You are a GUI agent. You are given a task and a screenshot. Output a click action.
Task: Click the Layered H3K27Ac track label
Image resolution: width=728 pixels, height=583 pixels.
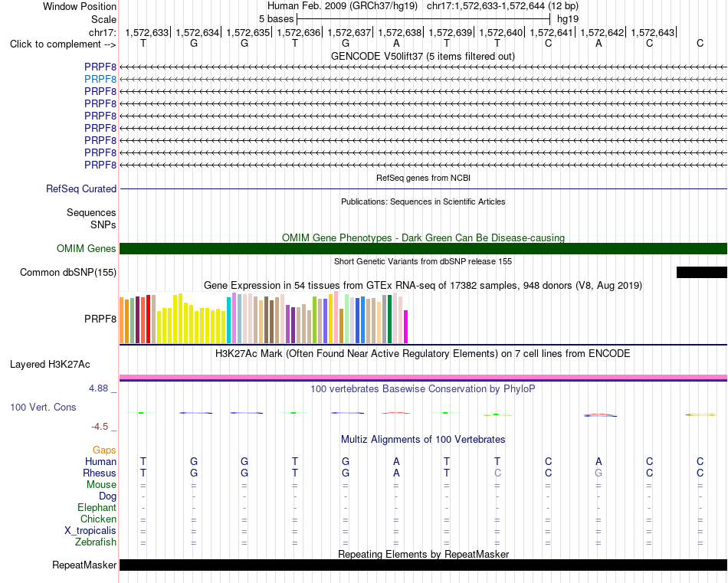pyautogui.click(x=50, y=365)
